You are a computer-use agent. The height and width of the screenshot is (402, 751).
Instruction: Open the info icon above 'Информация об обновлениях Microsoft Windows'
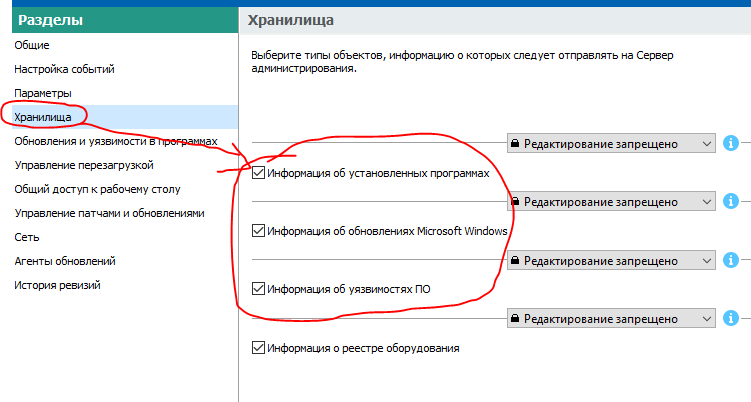tap(730, 201)
